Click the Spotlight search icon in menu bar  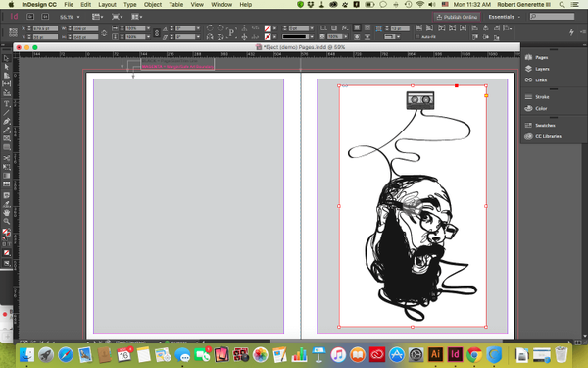[562, 5]
